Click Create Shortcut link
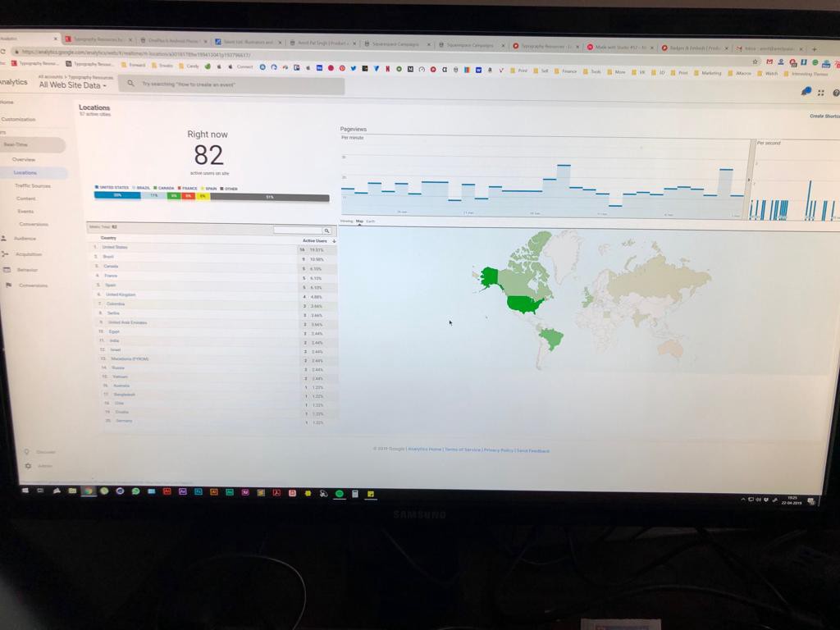The height and width of the screenshot is (630, 840). [825, 116]
